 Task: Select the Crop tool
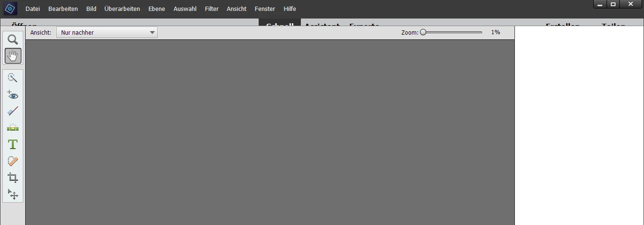[13, 178]
